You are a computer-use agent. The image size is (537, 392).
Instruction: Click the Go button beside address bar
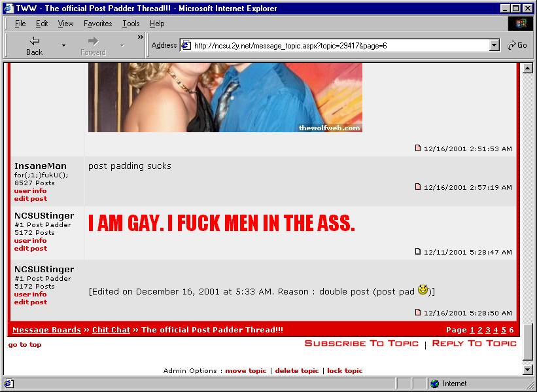point(517,45)
